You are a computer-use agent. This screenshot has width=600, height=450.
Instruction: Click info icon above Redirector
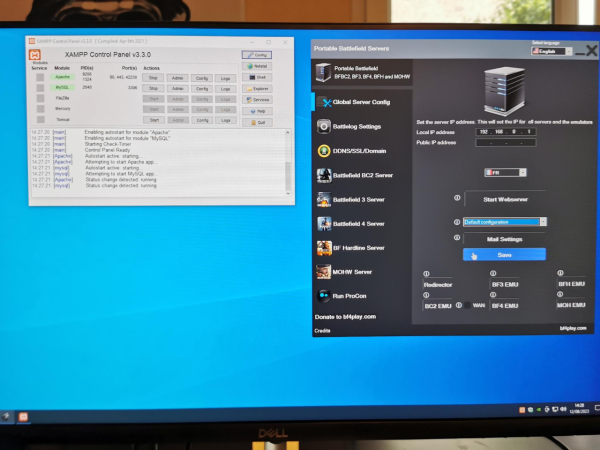click(x=426, y=274)
